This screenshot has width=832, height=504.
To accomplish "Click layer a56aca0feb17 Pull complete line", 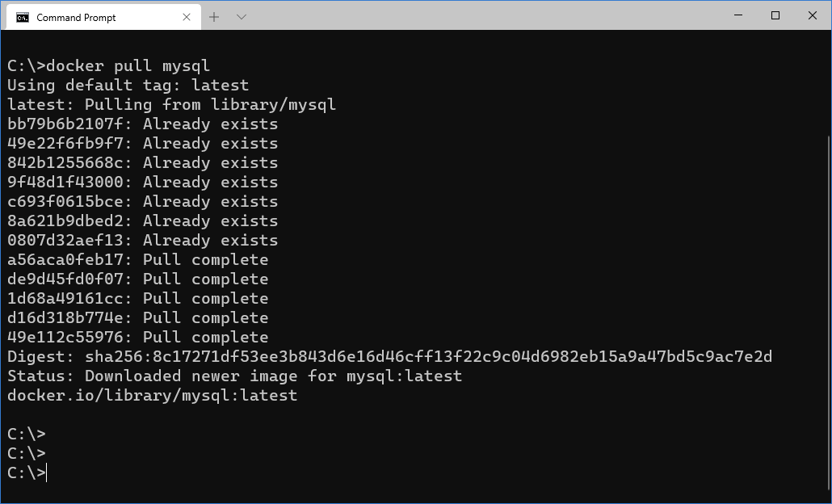I will pyautogui.click(x=138, y=260).
